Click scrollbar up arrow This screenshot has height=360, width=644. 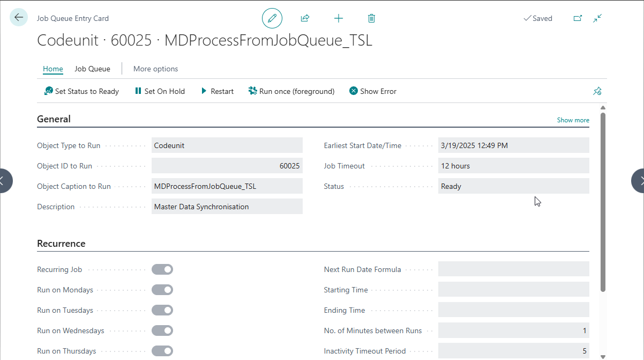click(x=603, y=108)
